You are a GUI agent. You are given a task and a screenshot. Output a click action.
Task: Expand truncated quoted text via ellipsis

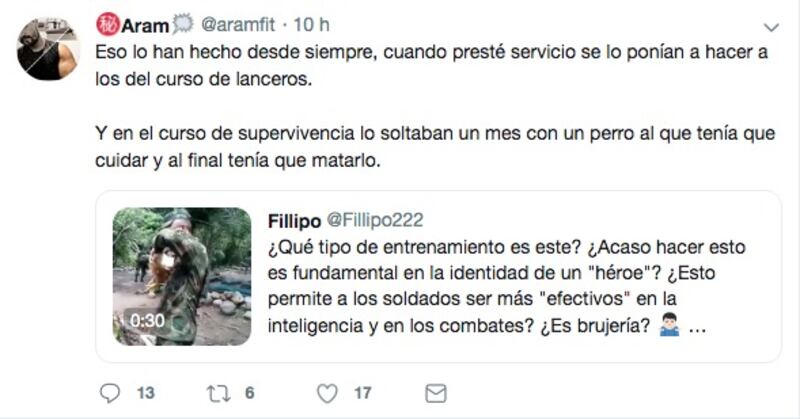697,327
